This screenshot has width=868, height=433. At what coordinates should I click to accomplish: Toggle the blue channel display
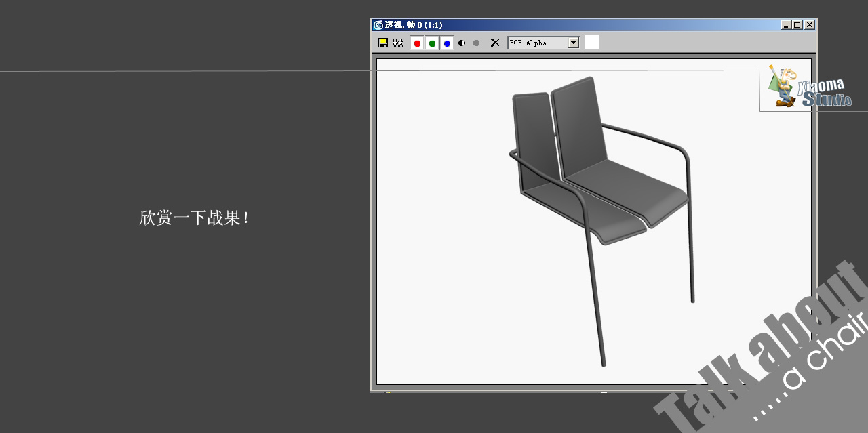pyautogui.click(x=447, y=43)
